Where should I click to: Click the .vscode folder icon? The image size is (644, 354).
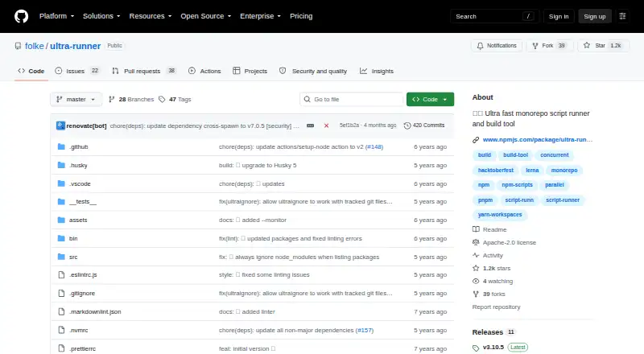coord(61,183)
